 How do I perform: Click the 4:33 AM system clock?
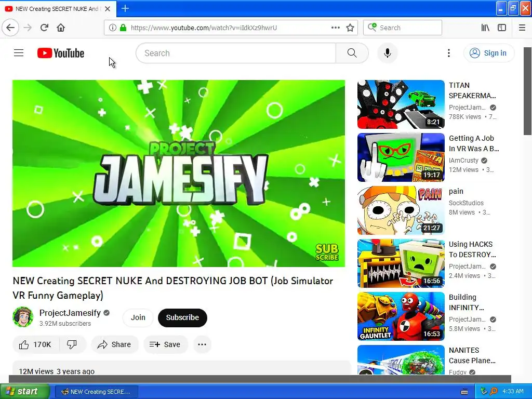pyautogui.click(x=513, y=391)
